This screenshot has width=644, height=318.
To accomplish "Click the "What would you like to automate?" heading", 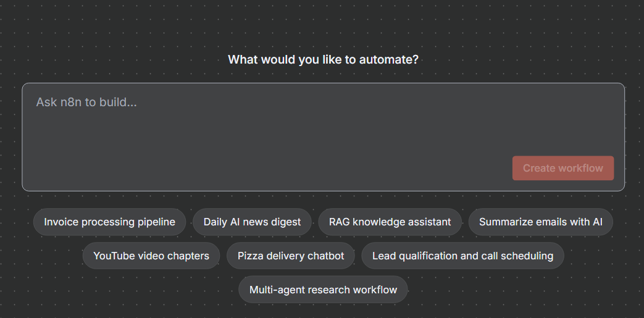I will (x=323, y=60).
